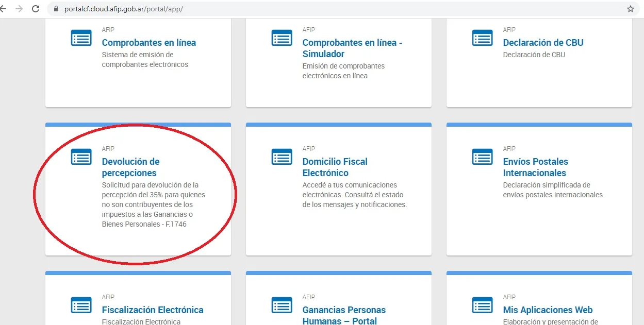Open the Devolución de percepciones application

[130, 167]
